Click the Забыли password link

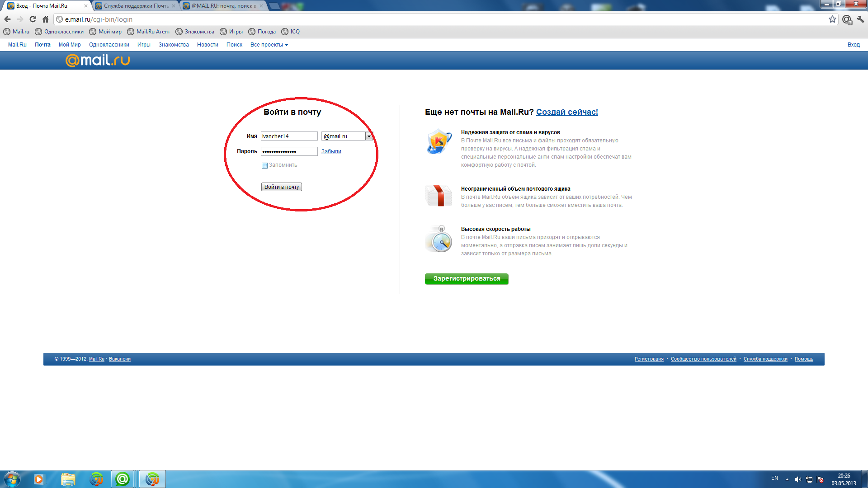coord(331,151)
